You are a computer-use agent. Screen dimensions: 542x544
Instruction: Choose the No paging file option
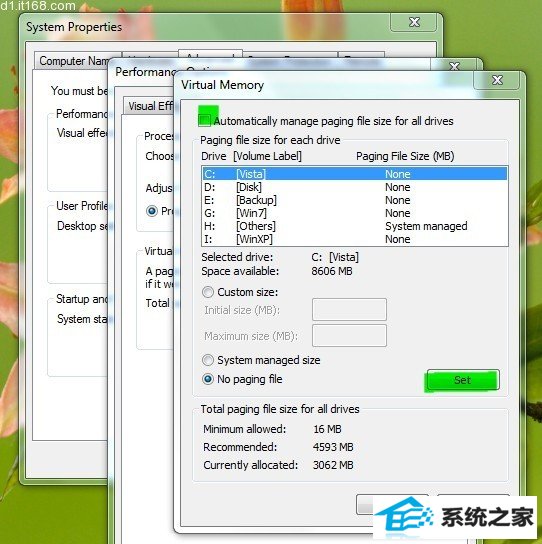(208, 379)
